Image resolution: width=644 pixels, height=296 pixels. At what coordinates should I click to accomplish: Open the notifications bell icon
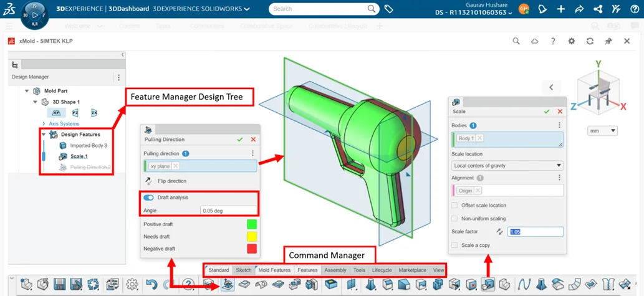point(542,9)
